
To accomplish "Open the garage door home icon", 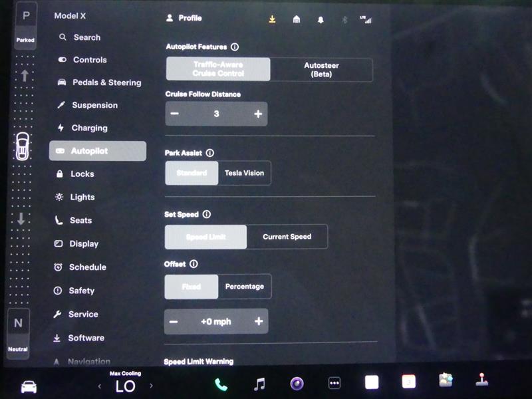I will [297, 19].
